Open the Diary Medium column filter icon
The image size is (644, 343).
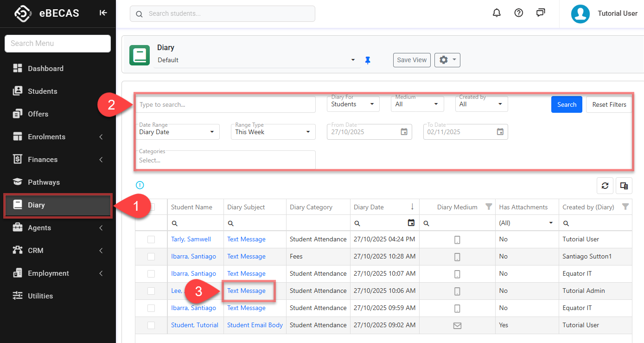pyautogui.click(x=489, y=207)
